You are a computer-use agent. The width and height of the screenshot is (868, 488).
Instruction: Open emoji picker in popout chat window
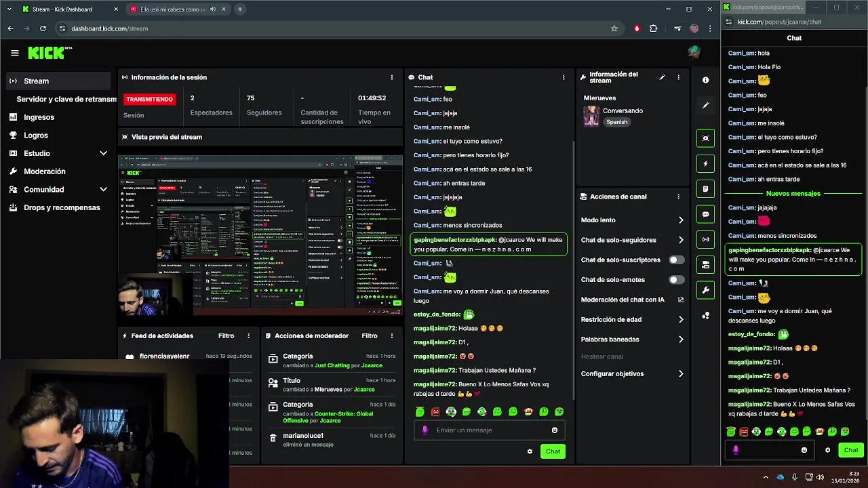click(x=804, y=450)
